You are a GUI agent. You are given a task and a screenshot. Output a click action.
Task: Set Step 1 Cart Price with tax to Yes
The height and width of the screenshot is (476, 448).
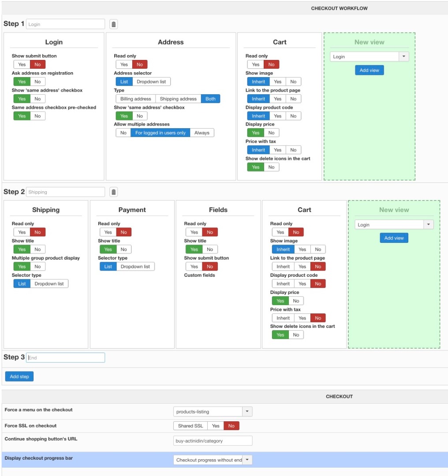point(278,150)
